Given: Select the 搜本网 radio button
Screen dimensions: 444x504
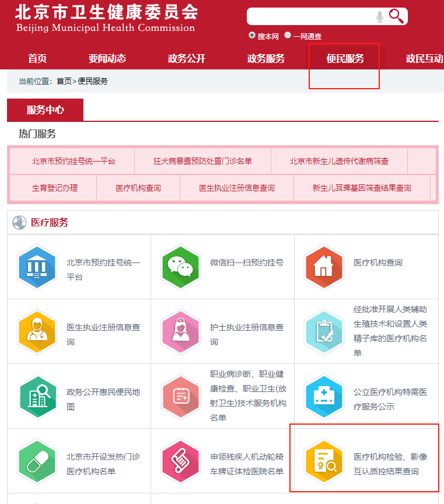Looking at the screenshot, I should (x=252, y=35).
